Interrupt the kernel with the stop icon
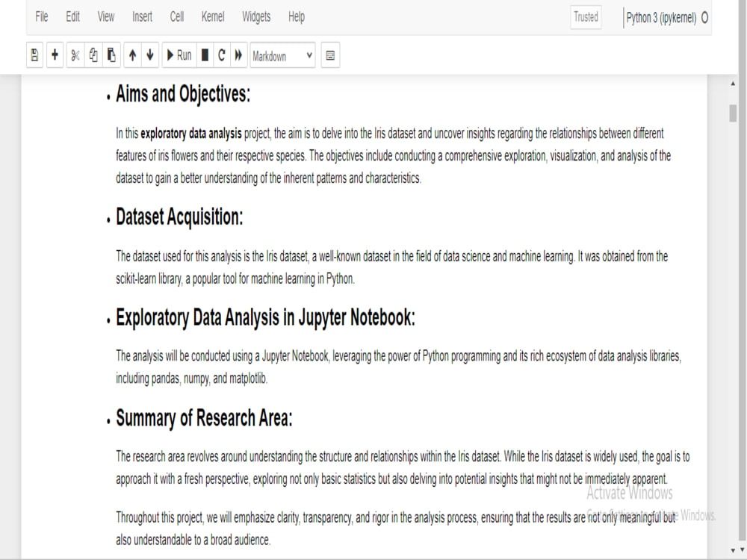The height and width of the screenshot is (560, 747). coord(205,55)
